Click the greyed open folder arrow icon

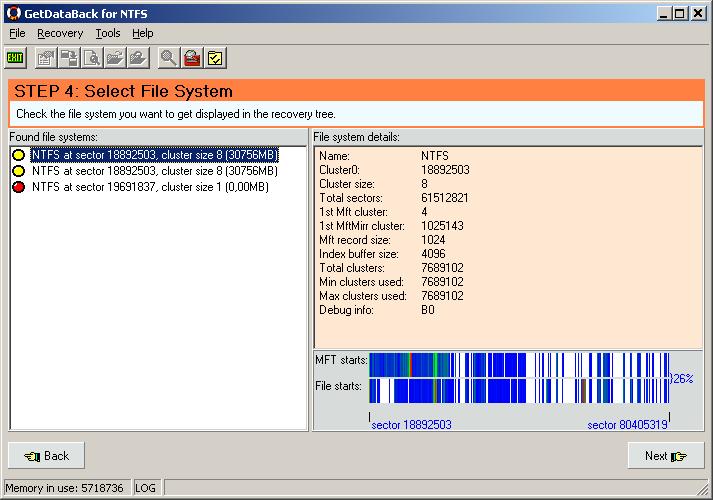(115, 58)
